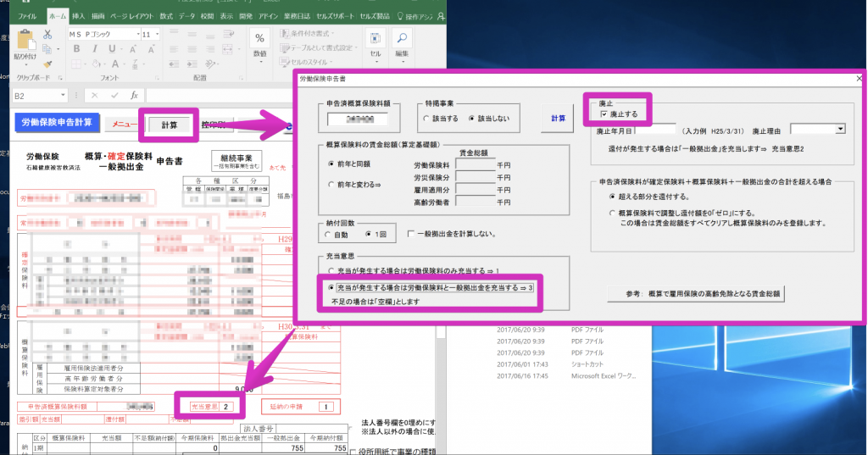Click the formula bar cancel X icon
The height and width of the screenshot is (455, 868).
pos(95,95)
